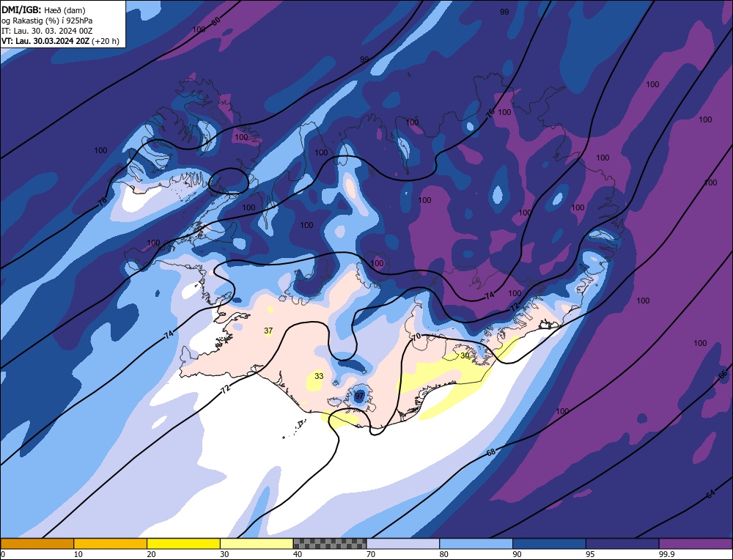Click the checkered 40–70 legend swatch
Viewport: 733px width, 560px height.
[x=330, y=543]
